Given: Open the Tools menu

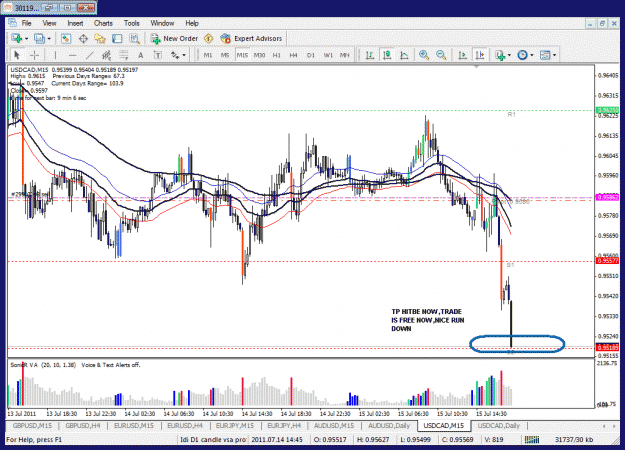Looking at the screenshot, I should pos(132,23).
